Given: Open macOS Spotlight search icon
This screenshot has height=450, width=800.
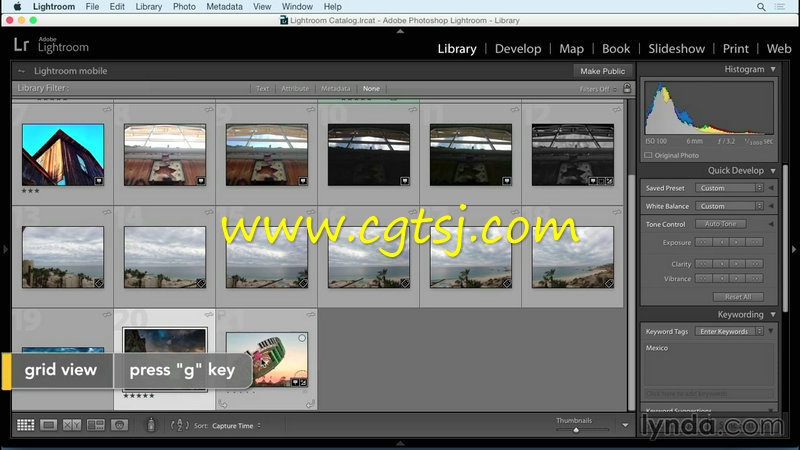Looking at the screenshot, I should pos(761,7).
